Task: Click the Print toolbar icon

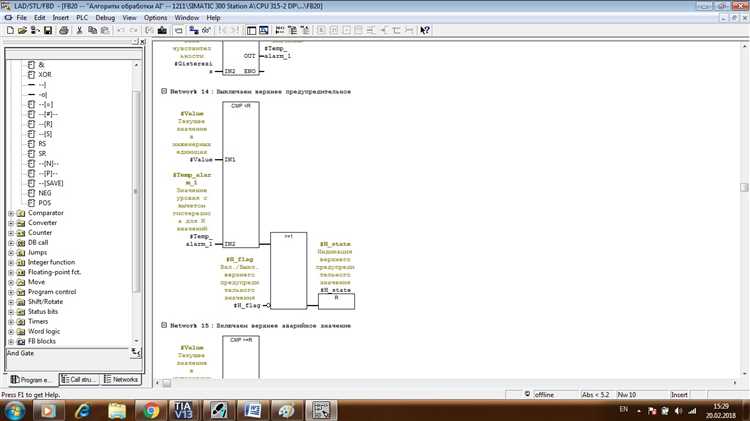Action: 64,30
